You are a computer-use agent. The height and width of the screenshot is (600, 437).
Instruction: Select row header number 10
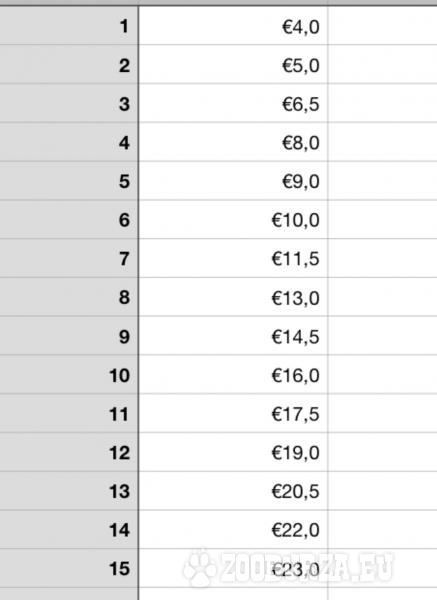pos(69,375)
